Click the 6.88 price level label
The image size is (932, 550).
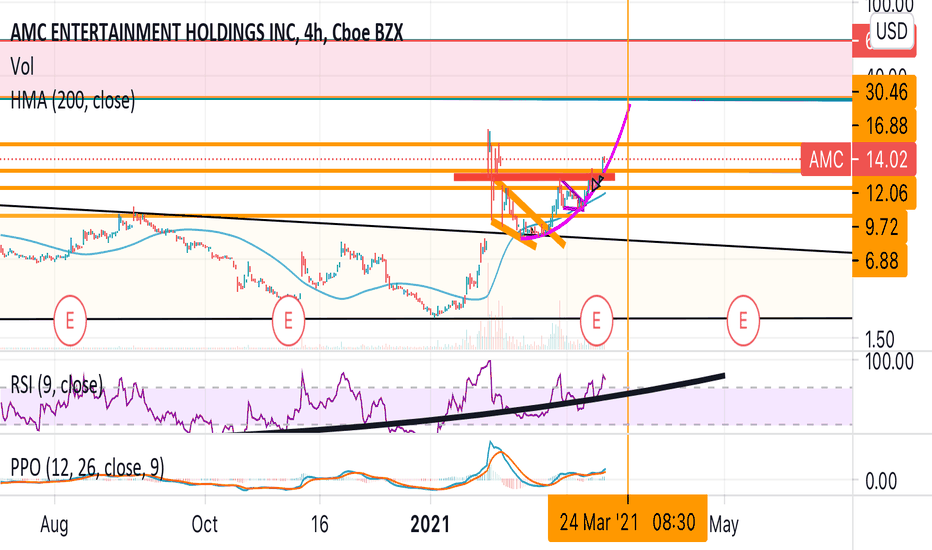880,260
